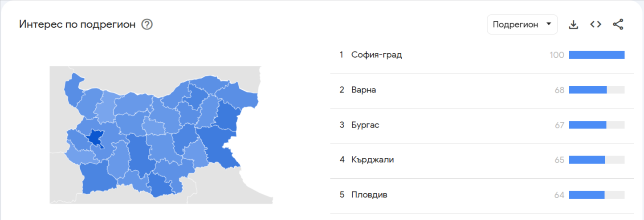Open the Кърджали subregion entry
This screenshot has width=644, height=220.
point(372,160)
